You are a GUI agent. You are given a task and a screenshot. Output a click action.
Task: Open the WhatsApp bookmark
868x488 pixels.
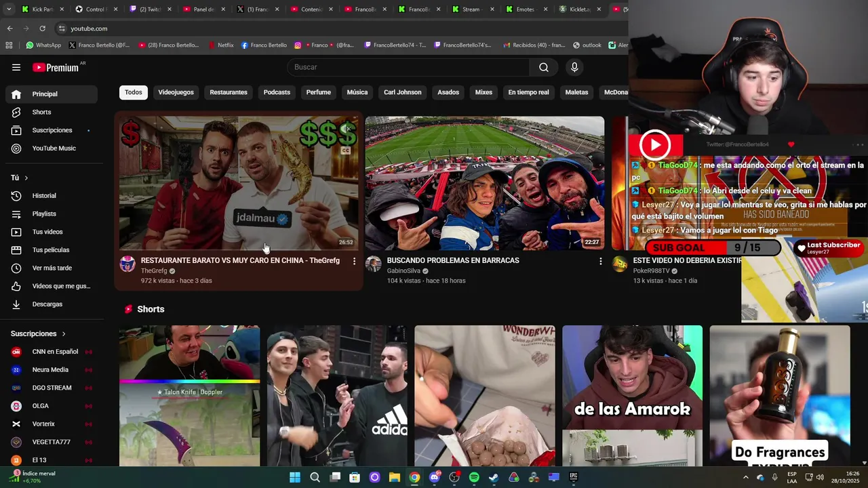(x=43, y=45)
